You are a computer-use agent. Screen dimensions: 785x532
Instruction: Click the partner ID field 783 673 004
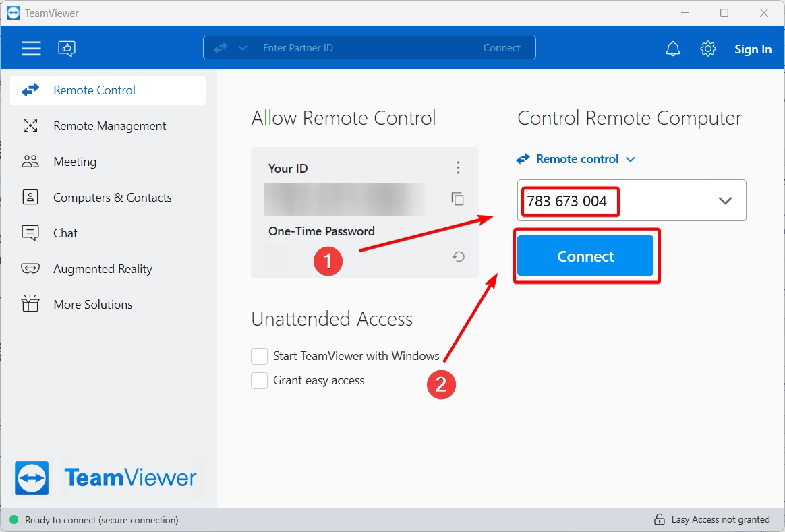coord(611,200)
